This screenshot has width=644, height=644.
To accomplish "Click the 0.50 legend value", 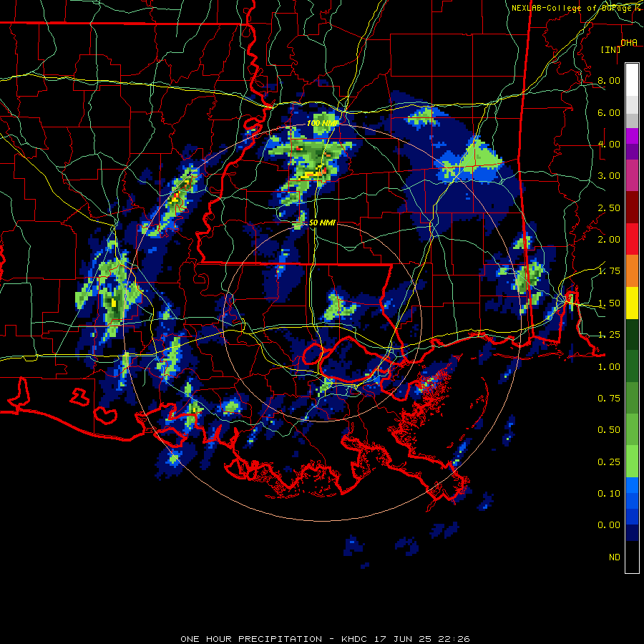I will (609, 430).
